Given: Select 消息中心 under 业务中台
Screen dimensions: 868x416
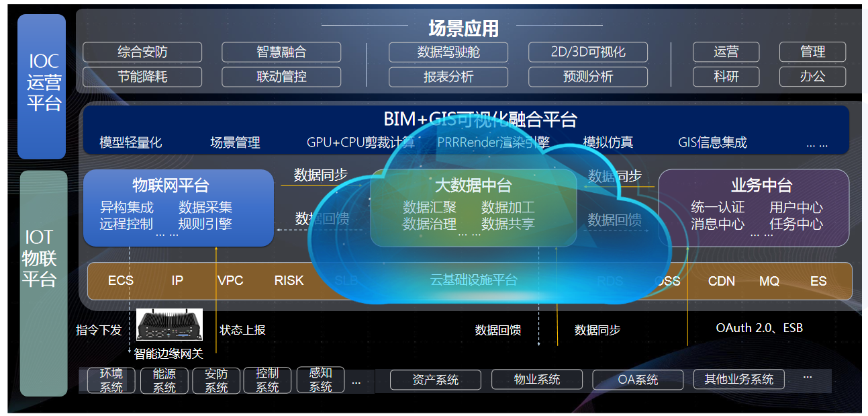Looking at the screenshot, I should [x=718, y=224].
